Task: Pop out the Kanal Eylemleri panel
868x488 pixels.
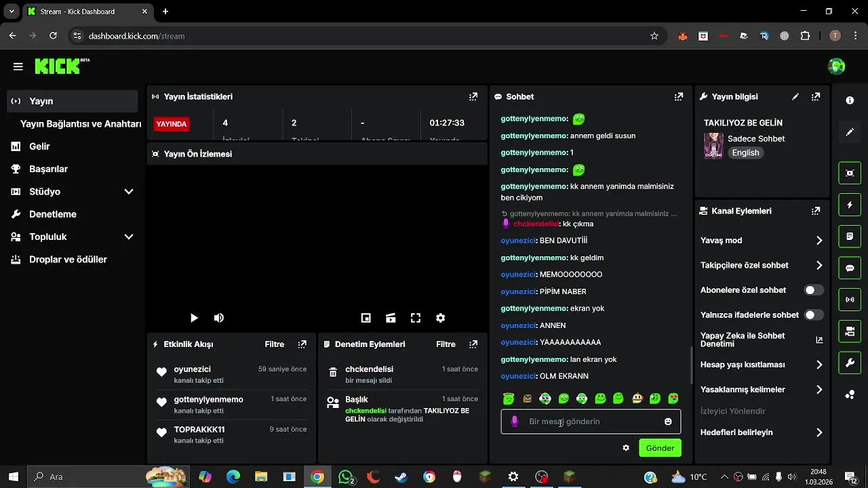Action: tap(816, 211)
